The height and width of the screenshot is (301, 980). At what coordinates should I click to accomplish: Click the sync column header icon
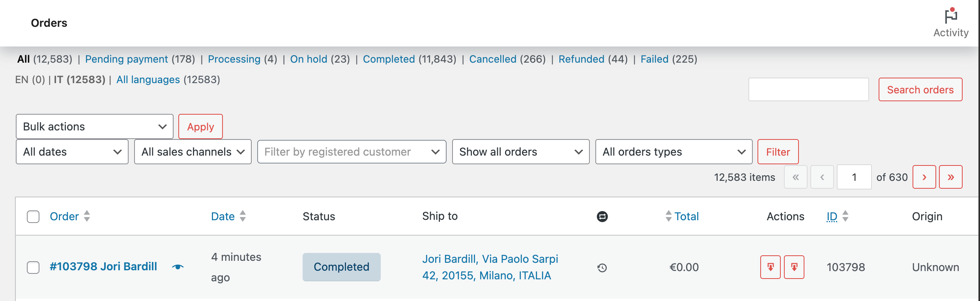602,216
